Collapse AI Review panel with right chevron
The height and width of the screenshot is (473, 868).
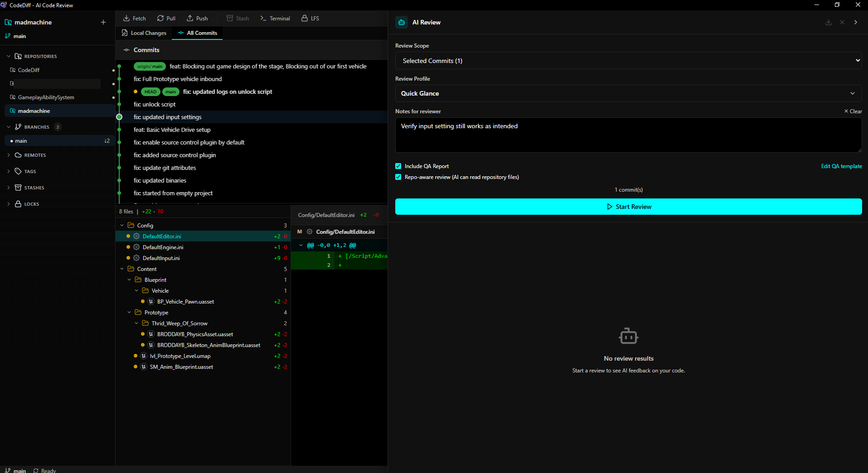[x=856, y=22]
